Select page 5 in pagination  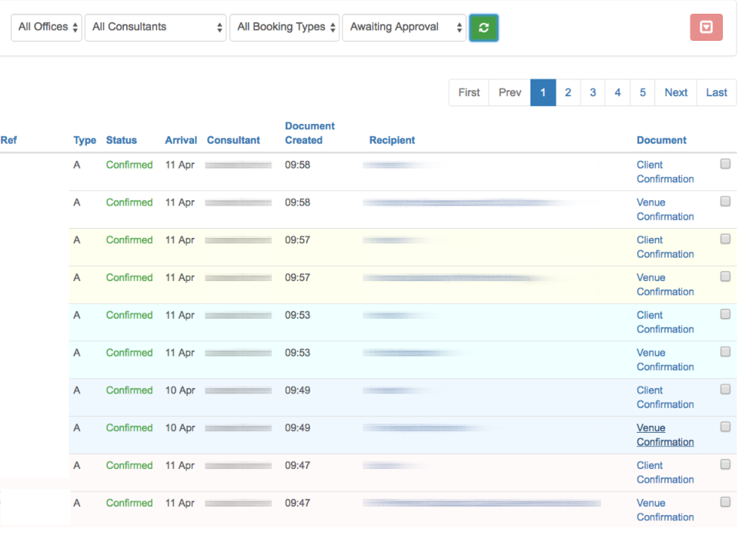pyautogui.click(x=642, y=92)
